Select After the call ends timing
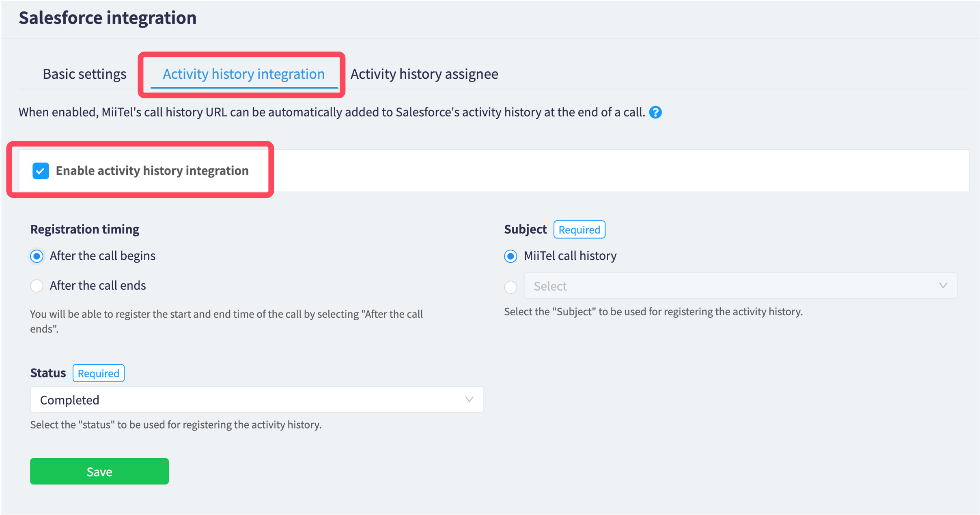This screenshot has height=515, width=980. coord(37,286)
